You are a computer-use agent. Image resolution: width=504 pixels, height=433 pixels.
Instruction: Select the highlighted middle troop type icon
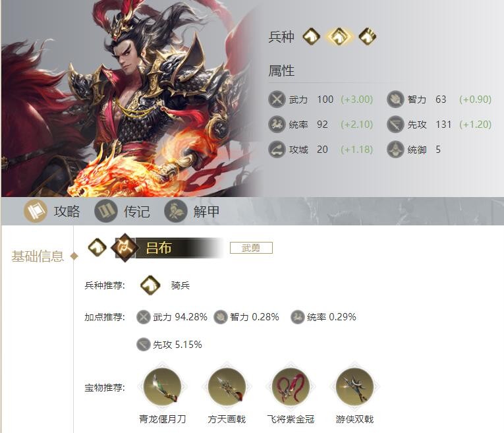(339, 36)
